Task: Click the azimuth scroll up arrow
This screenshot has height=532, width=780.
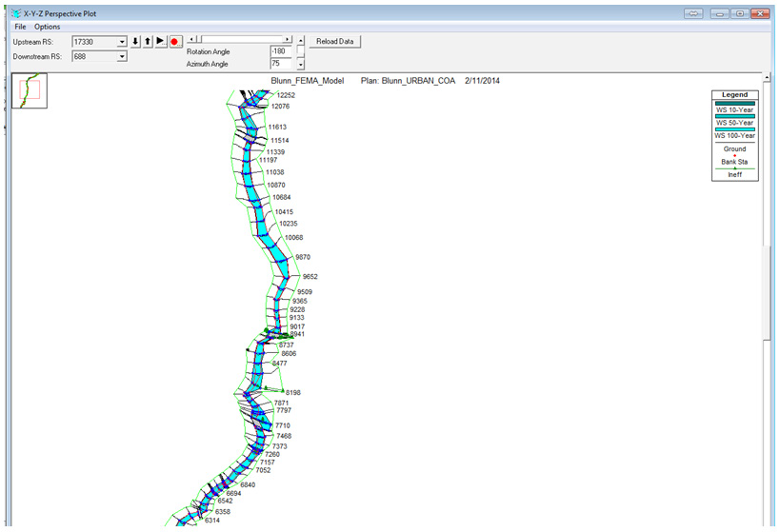Action: tap(301, 42)
